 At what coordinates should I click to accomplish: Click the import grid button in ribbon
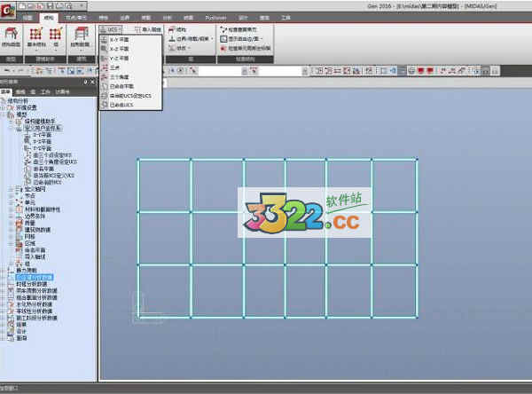tap(148, 29)
